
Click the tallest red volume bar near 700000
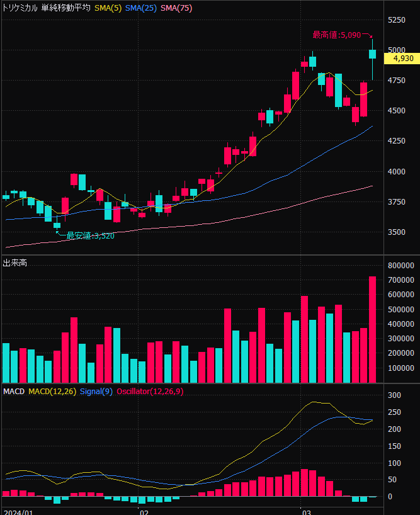[372, 329]
